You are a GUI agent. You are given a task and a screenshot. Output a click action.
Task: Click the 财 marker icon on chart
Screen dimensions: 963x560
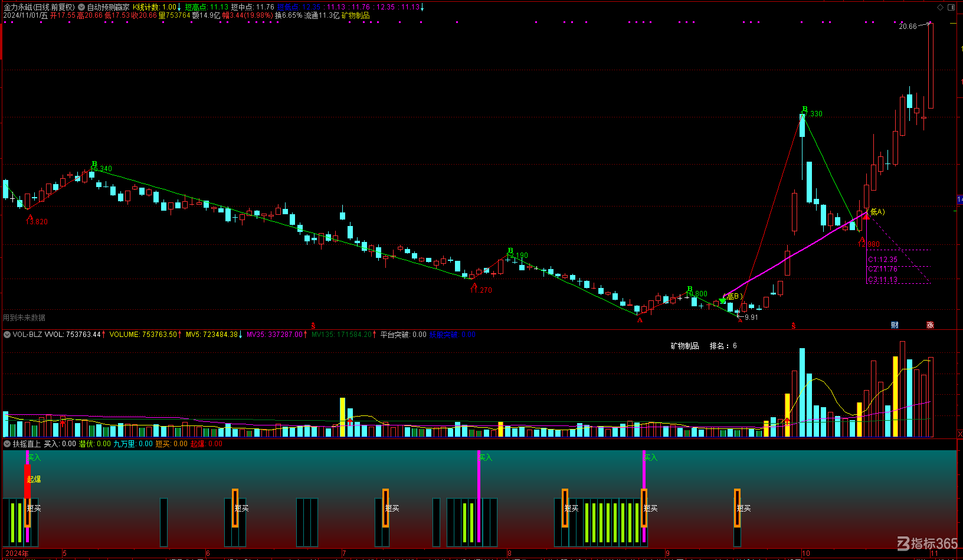point(895,325)
